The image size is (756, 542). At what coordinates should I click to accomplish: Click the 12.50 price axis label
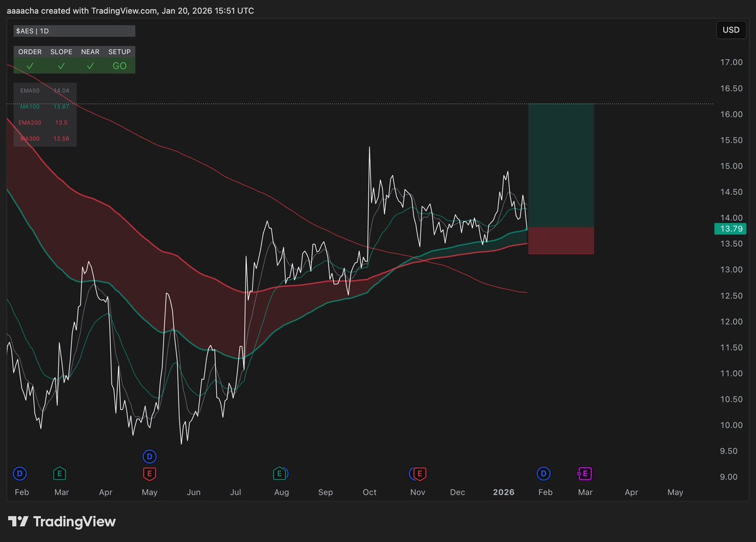731,296
